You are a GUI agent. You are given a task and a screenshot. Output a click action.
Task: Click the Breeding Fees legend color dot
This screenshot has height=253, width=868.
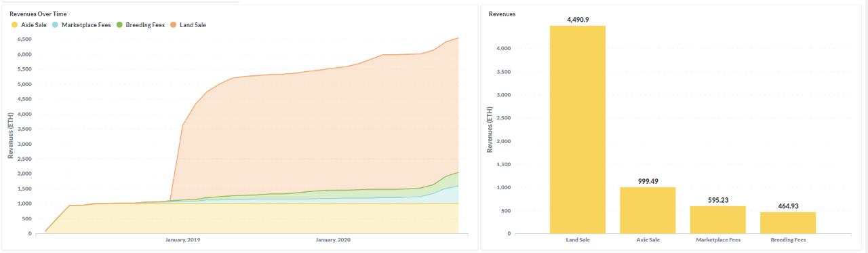click(119, 25)
